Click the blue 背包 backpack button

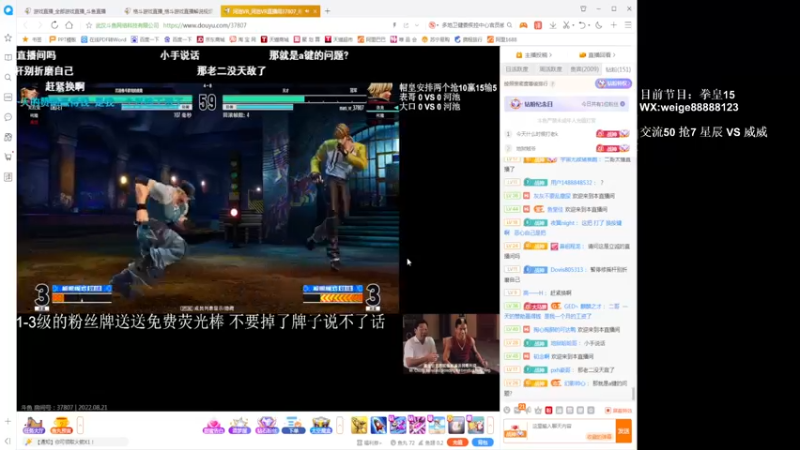pos(483,442)
